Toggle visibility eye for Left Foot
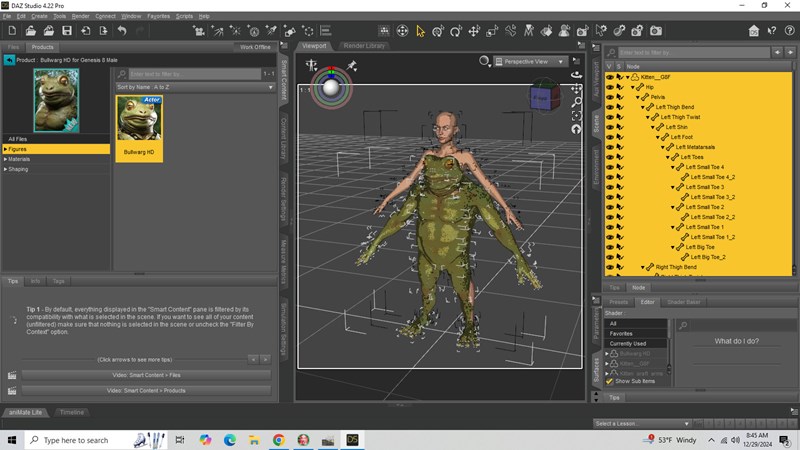This screenshot has height=450, width=800. (x=610, y=137)
